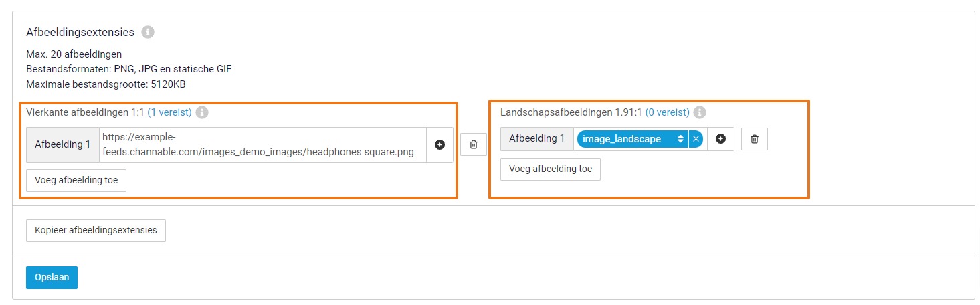980x305 pixels.
Task: Click the (1 vereist) link text
Action: pos(169,112)
